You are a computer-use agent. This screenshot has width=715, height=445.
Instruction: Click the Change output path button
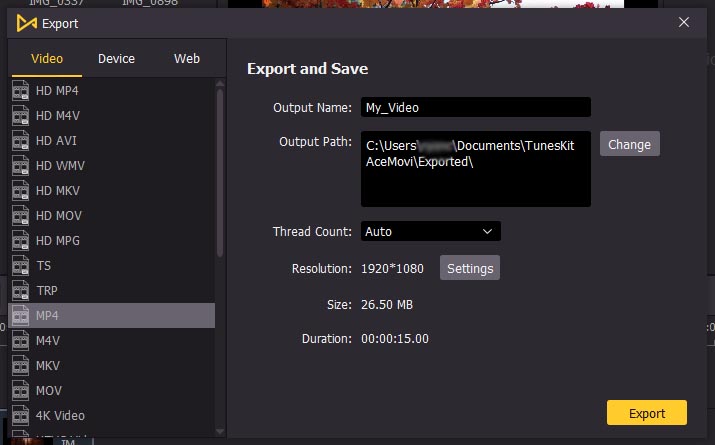tap(629, 144)
